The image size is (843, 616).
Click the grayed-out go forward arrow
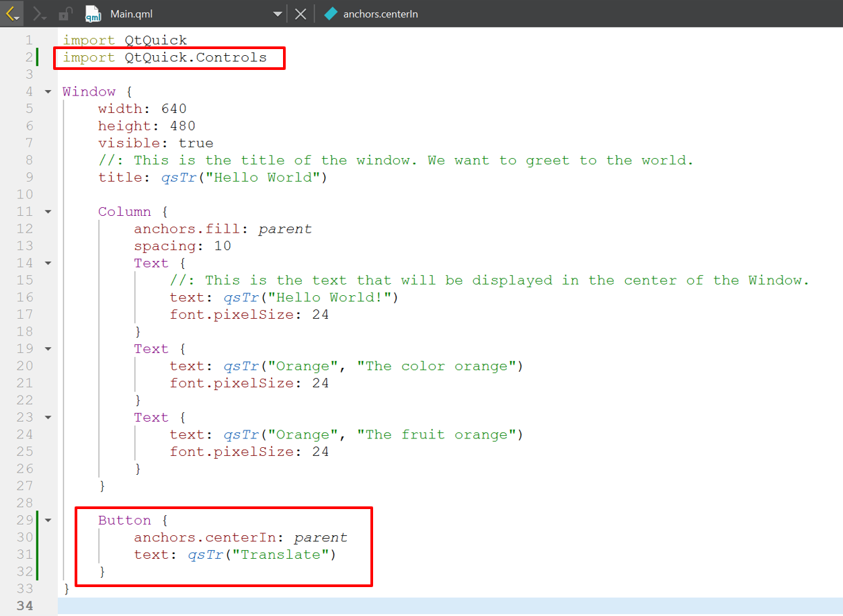pyautogui.click(x=39, y=13)
